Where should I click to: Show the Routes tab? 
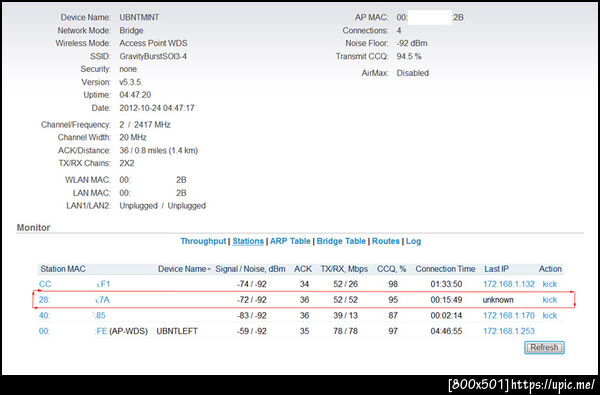click(x=386, y=241)
